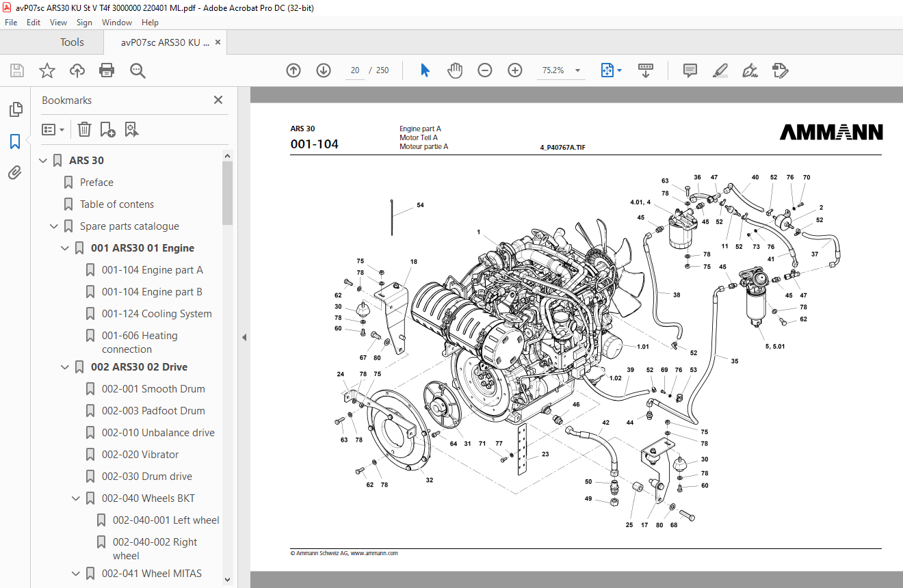Close the avP07sc ARS30 document tab
The width and height of the screenshot is (903, 588).
218,42
